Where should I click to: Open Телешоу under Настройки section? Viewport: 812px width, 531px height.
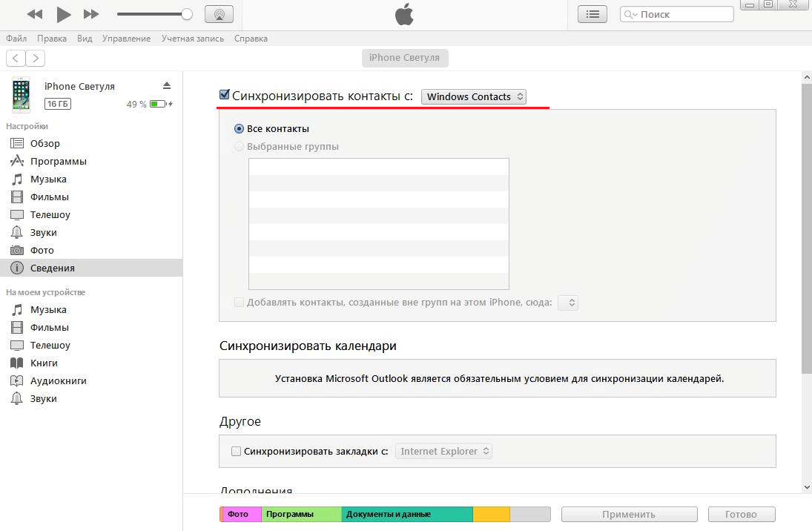[x=50, y=214]
